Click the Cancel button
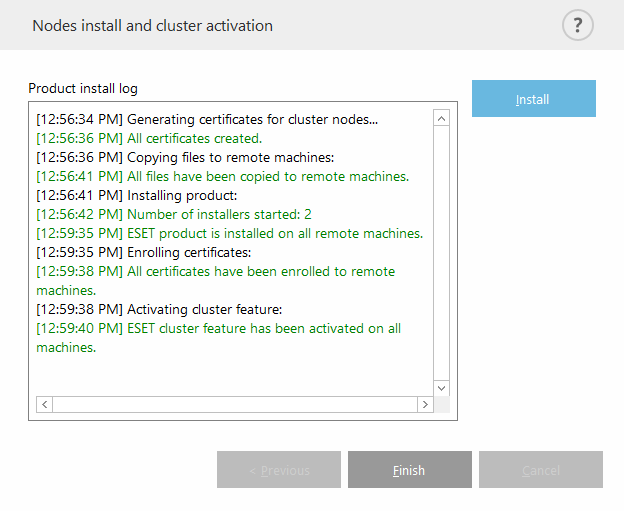Image resolution: width=624 pixels, height=511 pixels. tap(540, 470)
